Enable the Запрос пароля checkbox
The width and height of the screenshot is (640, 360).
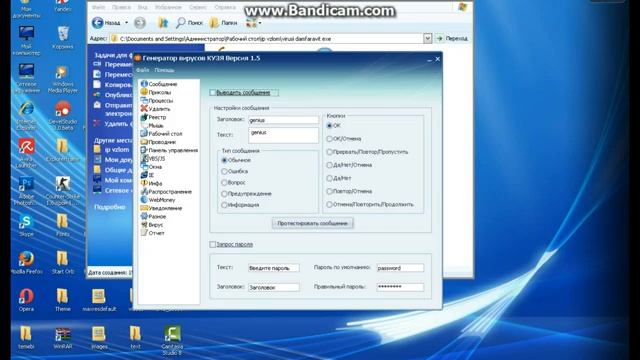(213, 244)
